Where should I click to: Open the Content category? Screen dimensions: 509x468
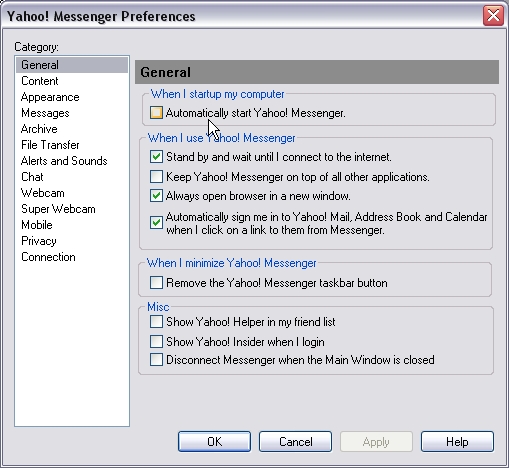[72, 81]
